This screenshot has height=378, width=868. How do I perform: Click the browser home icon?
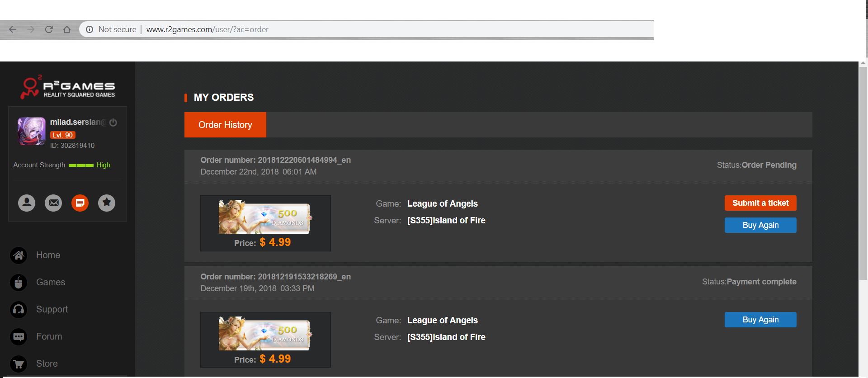(x=67, y=29)
